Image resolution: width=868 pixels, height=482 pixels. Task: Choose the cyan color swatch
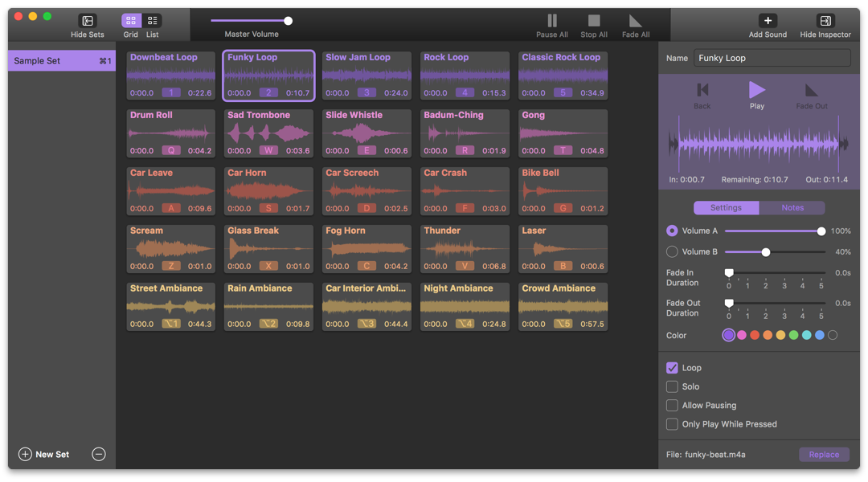807,335
